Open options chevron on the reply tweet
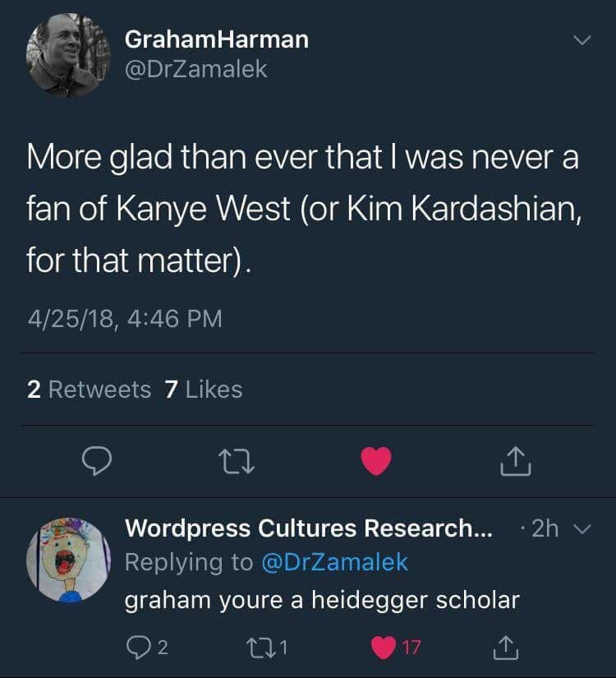This screenshot has width=616, height=678. [582, 529]
